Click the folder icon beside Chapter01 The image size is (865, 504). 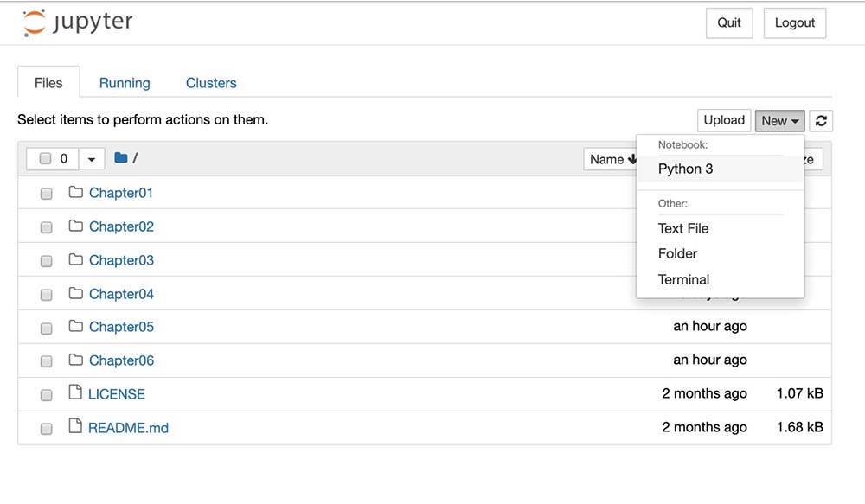[75, 193]
